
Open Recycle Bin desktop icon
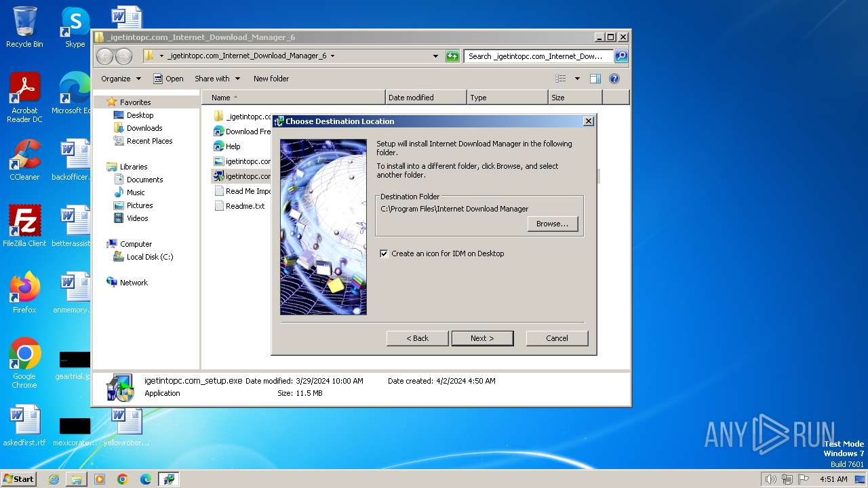coord(24,27)
